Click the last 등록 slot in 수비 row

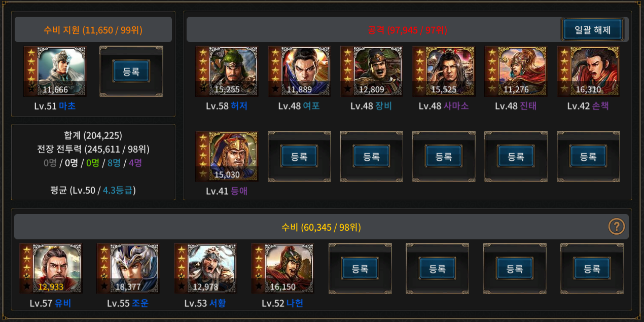coord(592,268)
